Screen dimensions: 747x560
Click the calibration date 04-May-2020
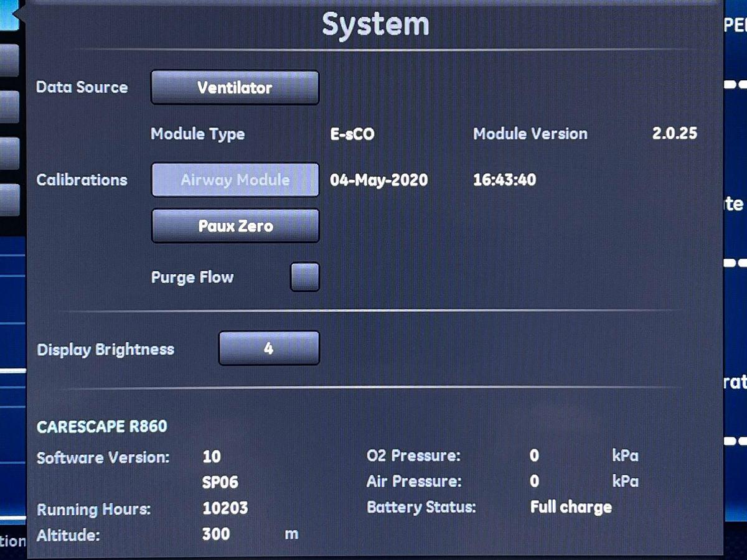tap(377, 180)
